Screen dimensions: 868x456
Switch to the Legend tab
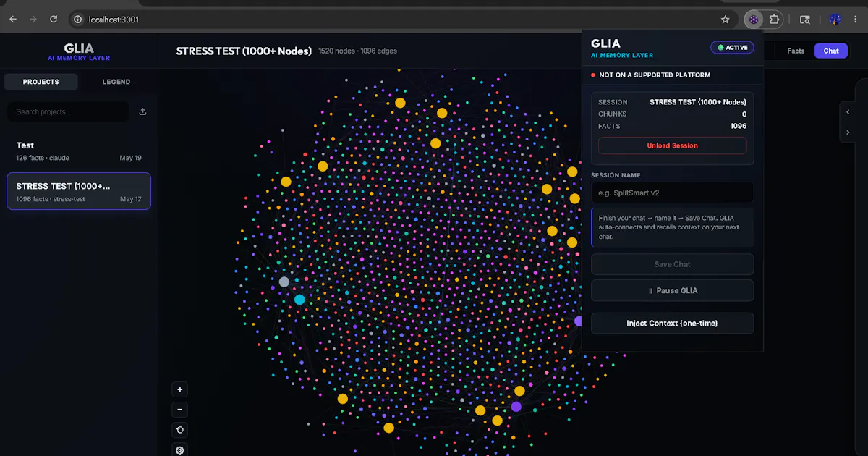(116, 82)
